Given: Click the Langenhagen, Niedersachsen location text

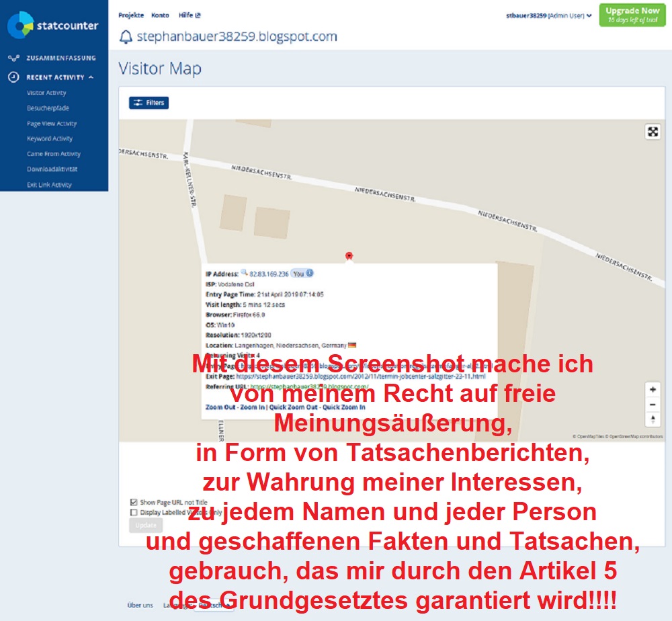Looking at the screenshot, I should tap(290, 345).
